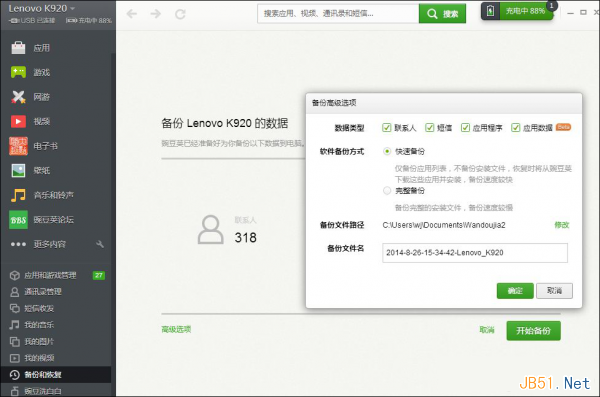Uncheck the 短信 messages checkbox
This screenshot has height=397, width=600.
coord(429,127)
